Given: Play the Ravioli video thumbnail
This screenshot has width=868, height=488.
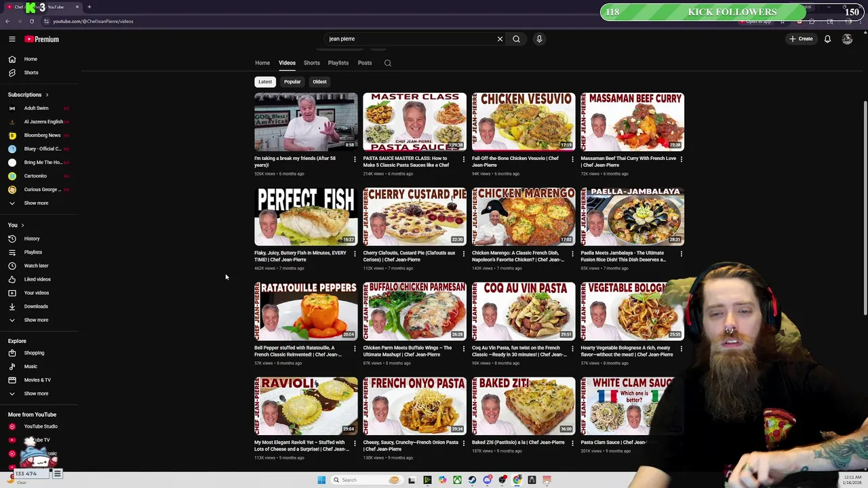Looking at the screenshot, I should click(x=306, y=406).
